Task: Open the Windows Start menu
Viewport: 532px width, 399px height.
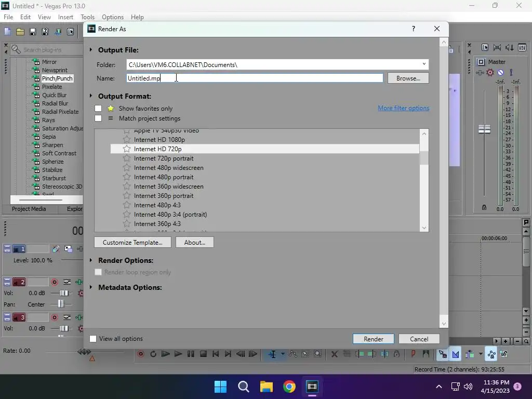Action: click(220, 387)
